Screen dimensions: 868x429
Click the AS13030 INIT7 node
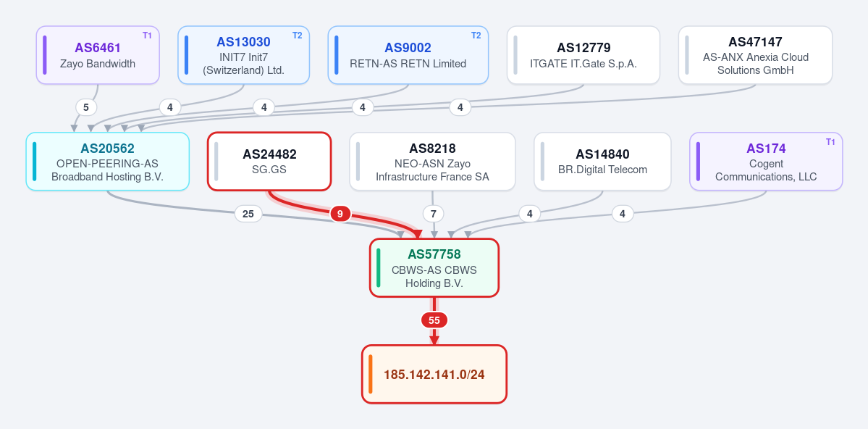(243, 55)
